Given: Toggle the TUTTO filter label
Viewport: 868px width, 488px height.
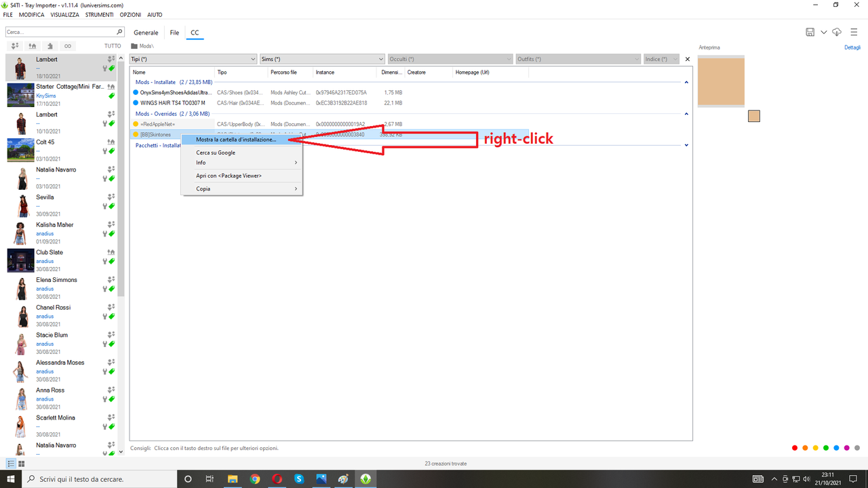Looking at the screenshot, I should (112, 45).
